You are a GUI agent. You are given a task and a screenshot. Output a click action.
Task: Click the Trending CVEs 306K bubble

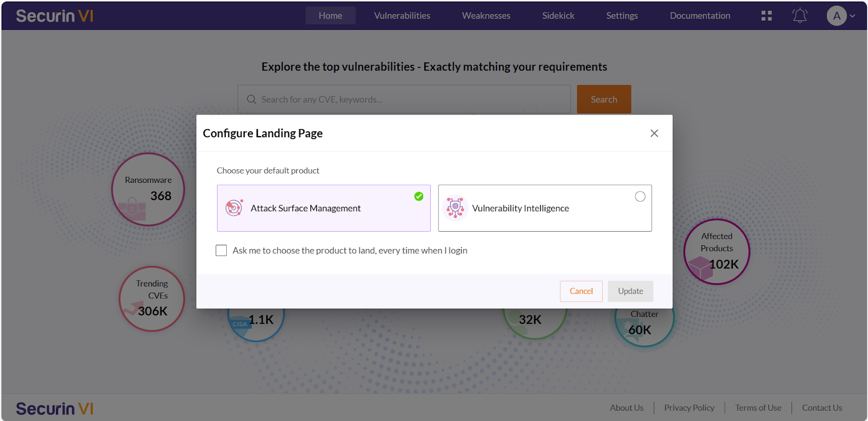click(152, 299)
